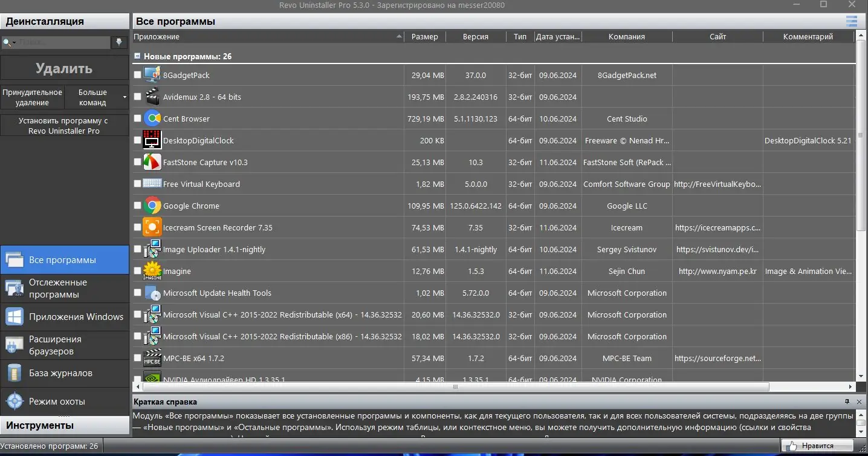
Task: Select the Icecream Screen Recorder icon
Action: click(x=152, y=227)
